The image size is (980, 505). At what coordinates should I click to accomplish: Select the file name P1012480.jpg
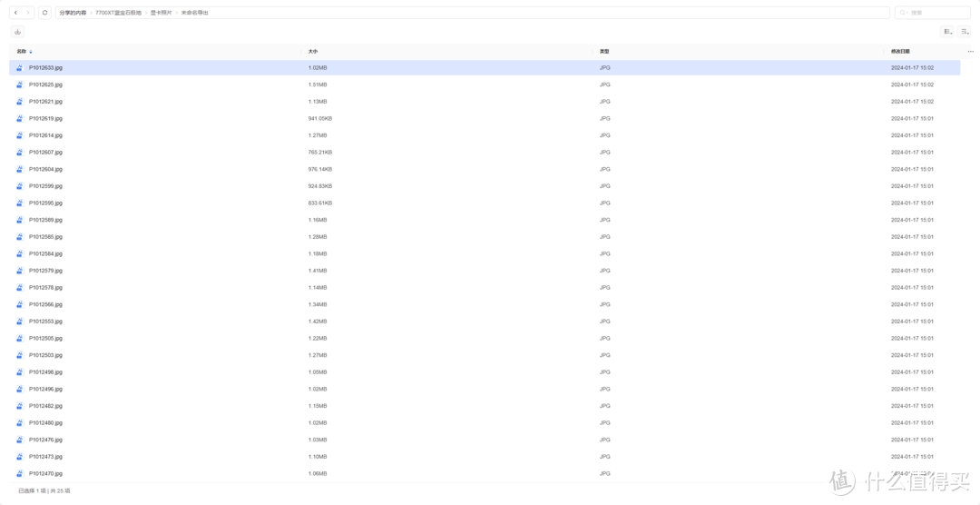pos(45,422)
